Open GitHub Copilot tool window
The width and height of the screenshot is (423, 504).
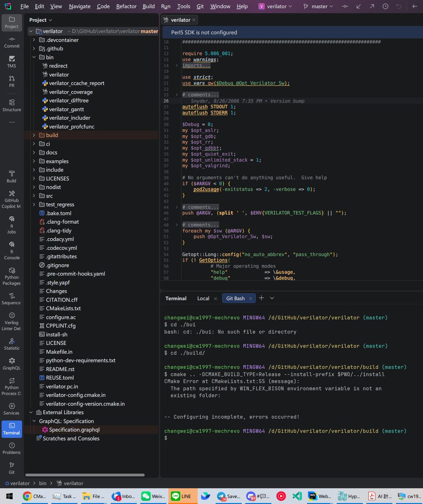[x=12, y=199]
